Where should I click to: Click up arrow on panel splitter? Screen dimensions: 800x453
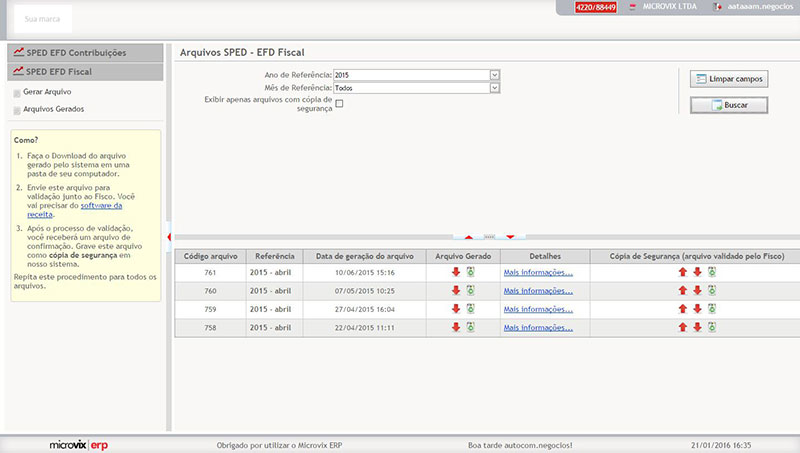468,237
